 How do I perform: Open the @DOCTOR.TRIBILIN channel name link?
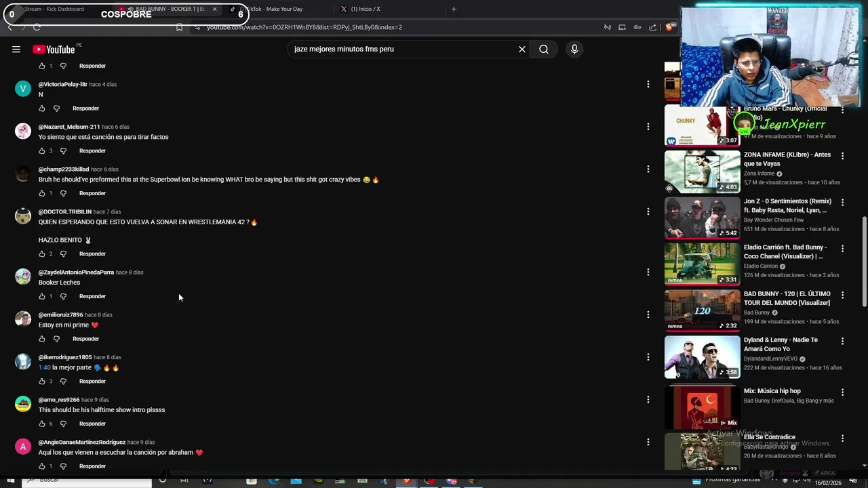(x=65, y=211)
